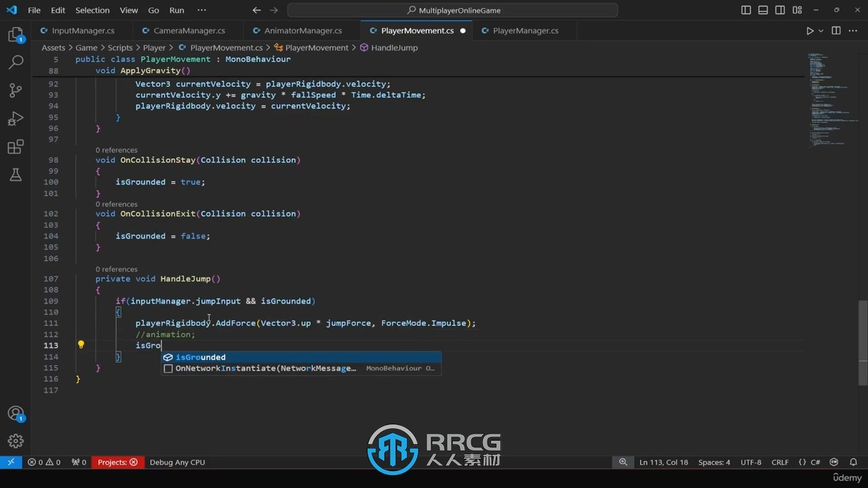This screenshot has height=488, width=868.
Task: Open the remote window status icon
Action: [11, 462]
